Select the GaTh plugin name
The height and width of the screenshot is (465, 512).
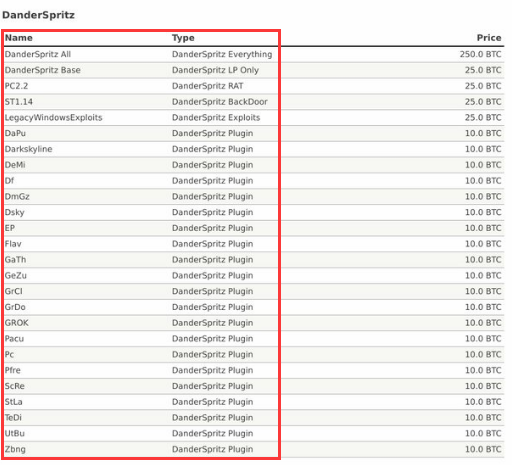[x=15, y=260]
